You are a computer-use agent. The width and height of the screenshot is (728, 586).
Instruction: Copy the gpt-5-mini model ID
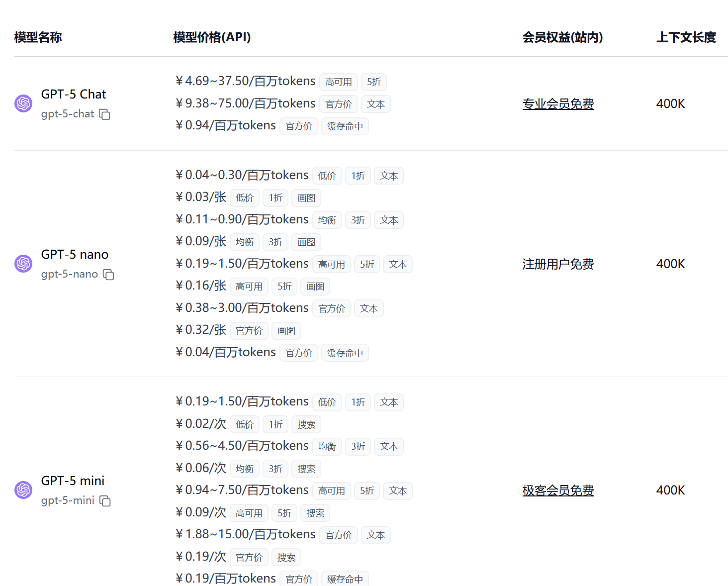105,501
